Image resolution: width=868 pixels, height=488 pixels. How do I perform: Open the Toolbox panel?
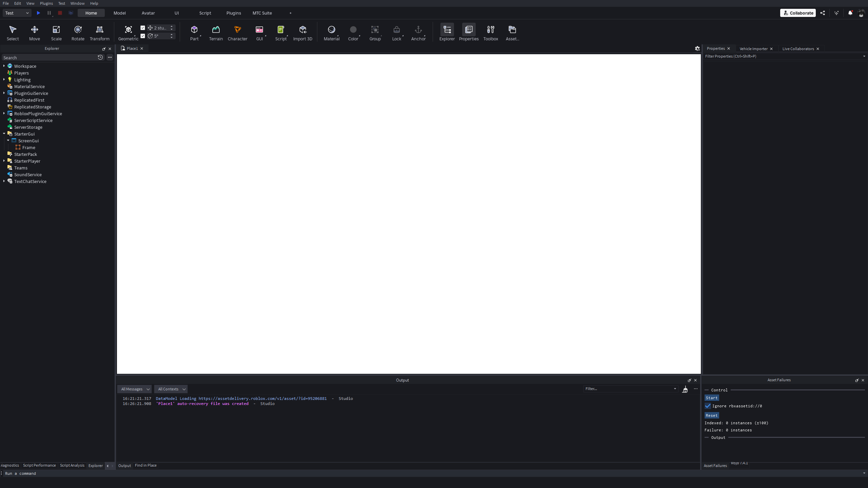tap(490, 32)
